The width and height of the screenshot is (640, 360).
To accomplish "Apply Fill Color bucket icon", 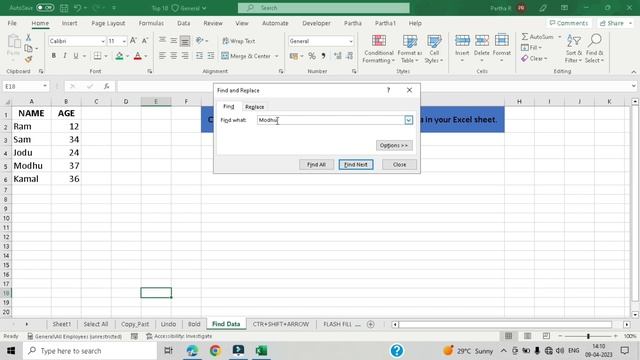I will [x=119, y=56].
